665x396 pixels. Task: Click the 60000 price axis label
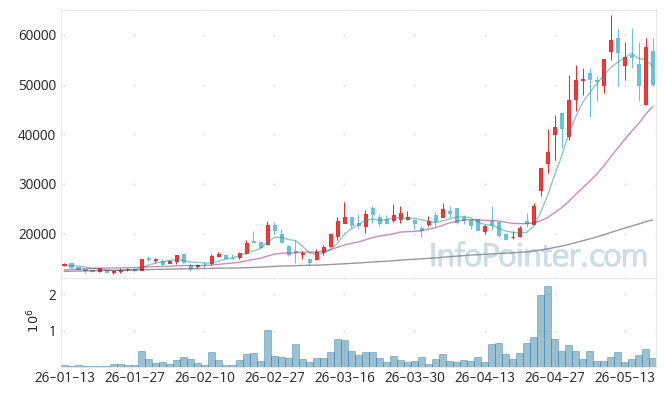pyautogui.click(x=37, y=35)
